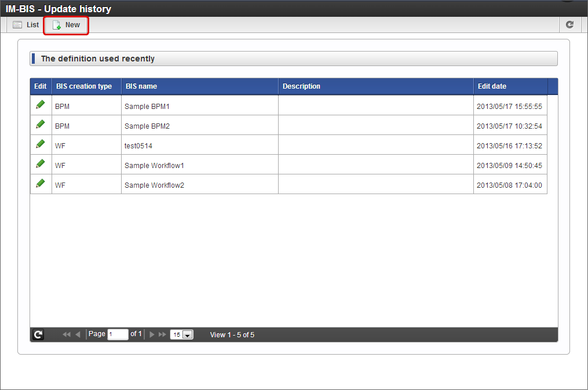
Task: Reload the grid with the footer refresh icon
Action: (x=38, y=334)
